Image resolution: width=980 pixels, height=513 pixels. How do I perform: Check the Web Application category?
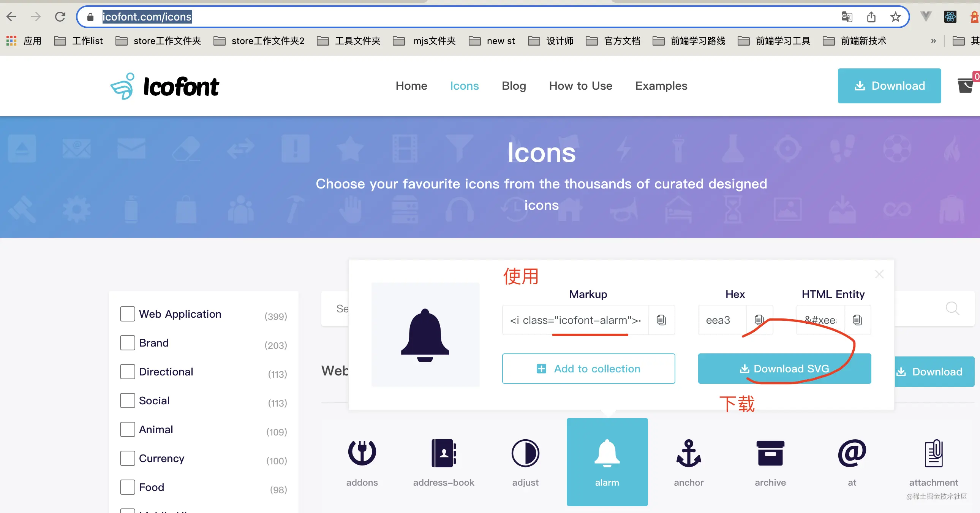tap(128, 314)
